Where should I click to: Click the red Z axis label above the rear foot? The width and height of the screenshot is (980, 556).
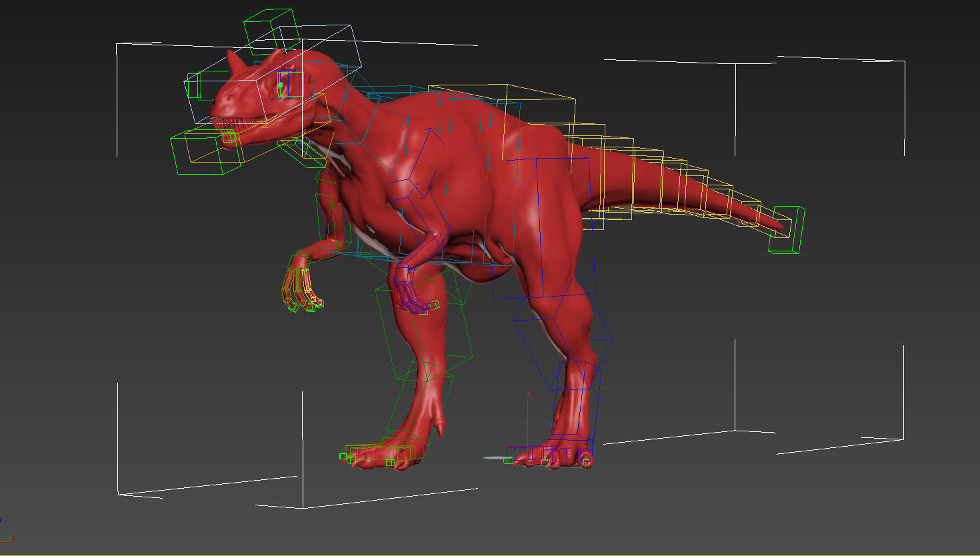tap(528, 394)
